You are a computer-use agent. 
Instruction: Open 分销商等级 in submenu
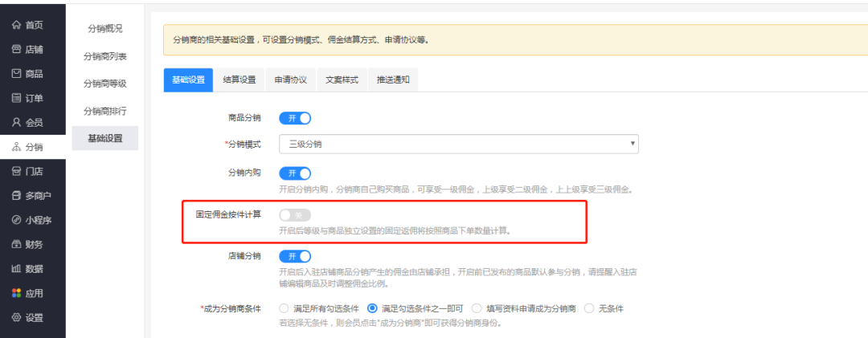click(104, 83)
